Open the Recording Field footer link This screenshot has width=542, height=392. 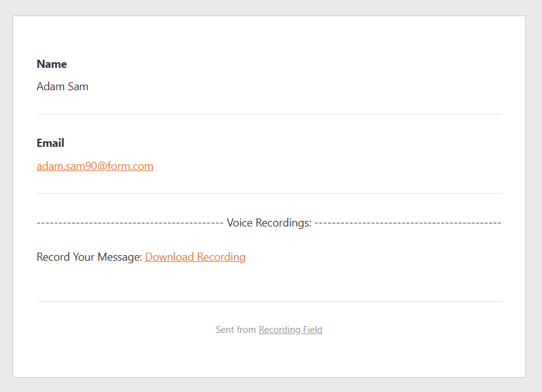[290, 330]
